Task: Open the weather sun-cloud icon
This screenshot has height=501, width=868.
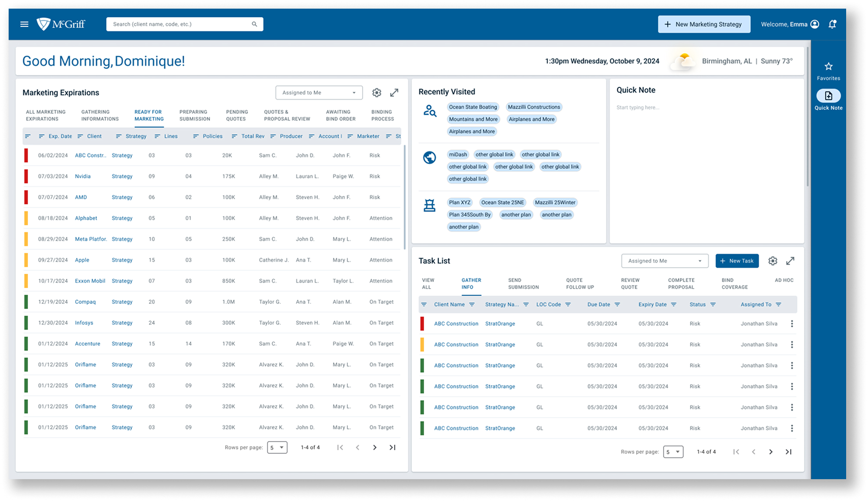Action: coord(683,61)
